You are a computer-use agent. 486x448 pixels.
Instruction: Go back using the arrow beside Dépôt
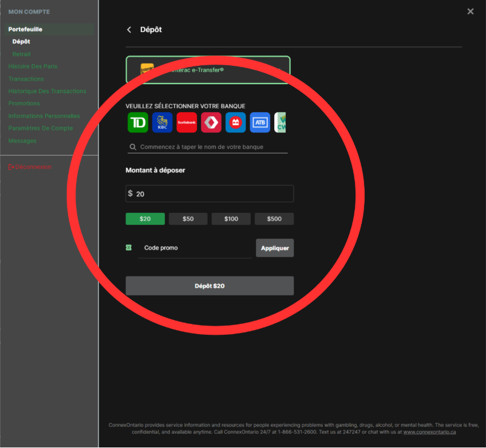pos(129,30)
